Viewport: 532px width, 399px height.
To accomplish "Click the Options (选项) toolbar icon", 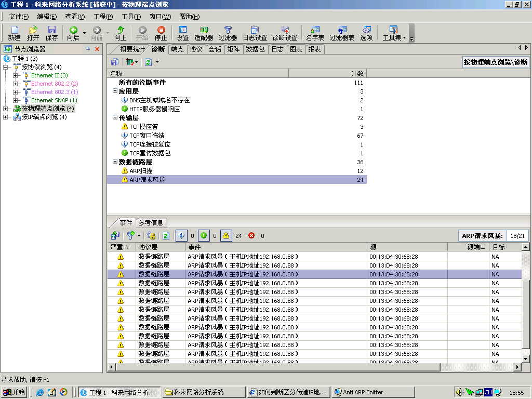I will pos(366,33).
